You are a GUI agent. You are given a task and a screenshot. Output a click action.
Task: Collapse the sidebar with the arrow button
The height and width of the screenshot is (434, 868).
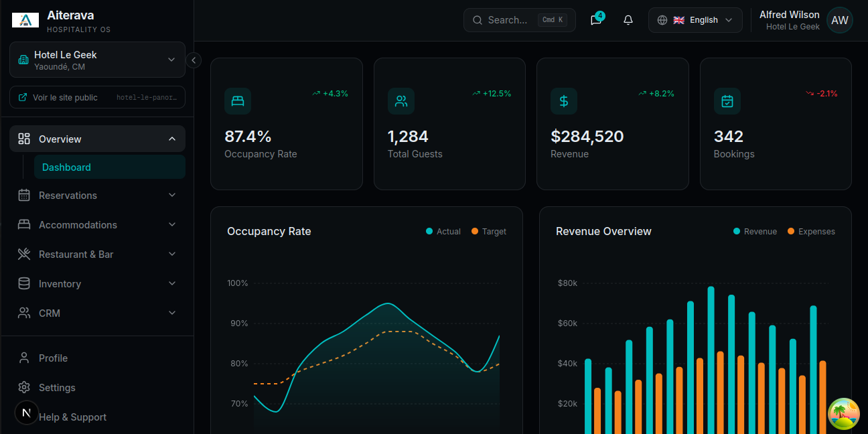[x=194, y=60]
